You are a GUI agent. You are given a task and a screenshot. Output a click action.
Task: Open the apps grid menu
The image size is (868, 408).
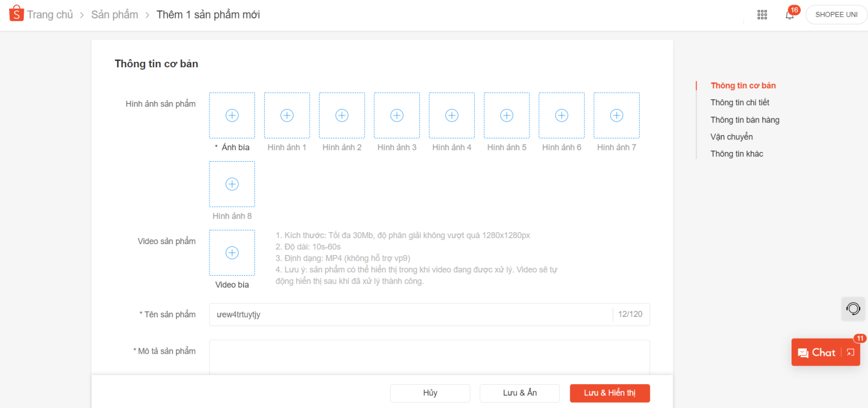tap(762, 15)
